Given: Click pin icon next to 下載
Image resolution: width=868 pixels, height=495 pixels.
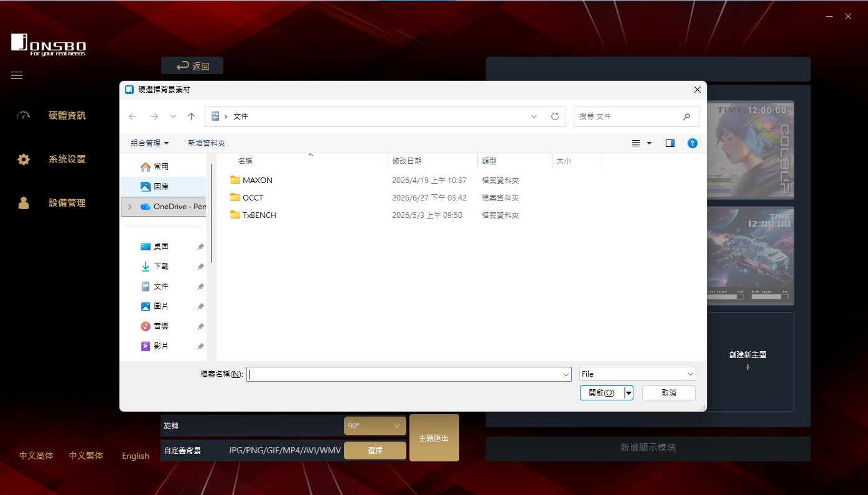Looking at the screenshot, I should [200, 267].
